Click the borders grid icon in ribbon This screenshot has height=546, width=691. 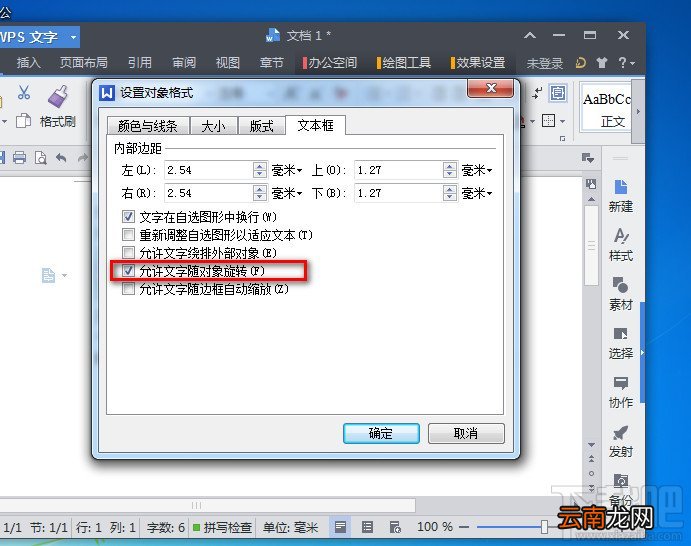pos(549,121)
